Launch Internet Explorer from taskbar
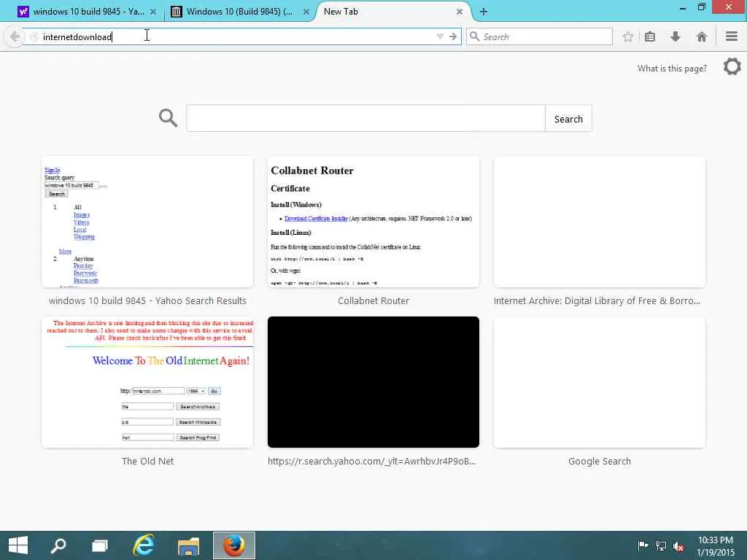 pyautogui.click(x=144, y=545)
